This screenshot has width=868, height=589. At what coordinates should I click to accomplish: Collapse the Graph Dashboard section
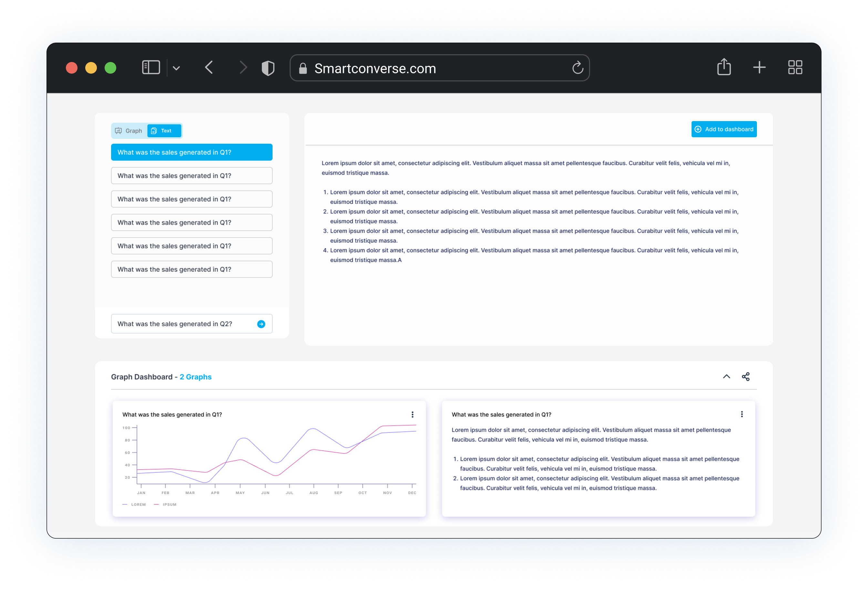click(x=726, y=376)
